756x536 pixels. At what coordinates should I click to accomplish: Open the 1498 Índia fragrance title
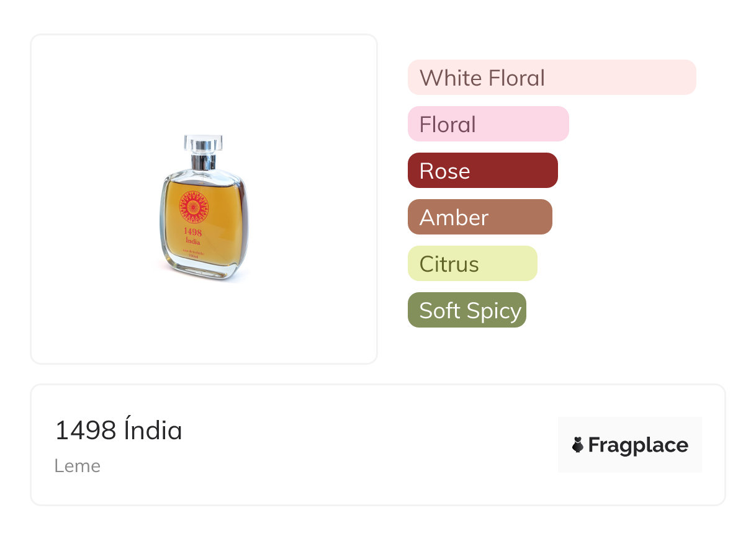119,431
